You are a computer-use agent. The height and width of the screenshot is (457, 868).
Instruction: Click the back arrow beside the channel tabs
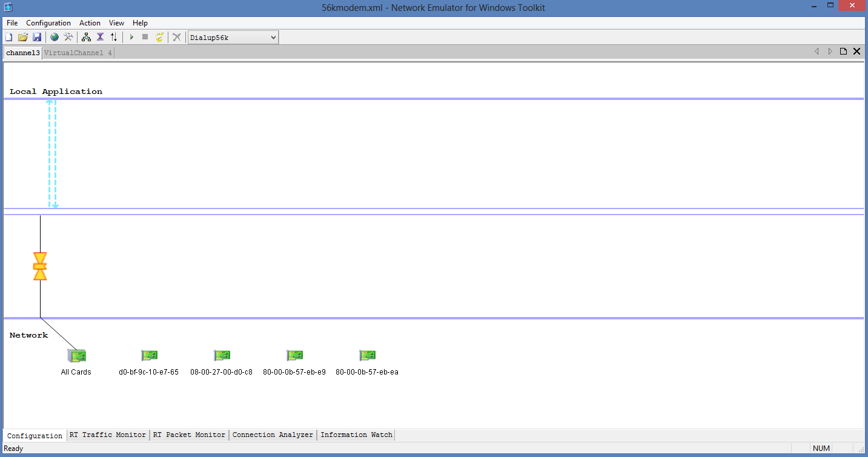coord(817,52)
